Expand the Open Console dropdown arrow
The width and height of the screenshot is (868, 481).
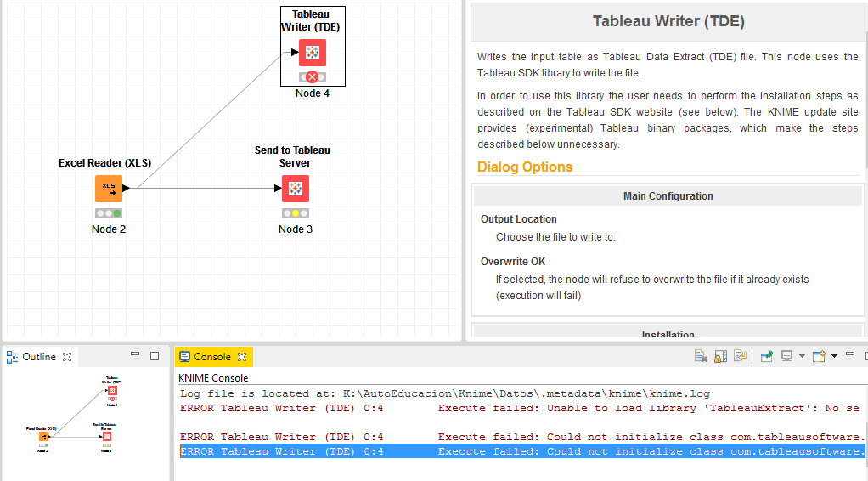(x=834, y=356)
